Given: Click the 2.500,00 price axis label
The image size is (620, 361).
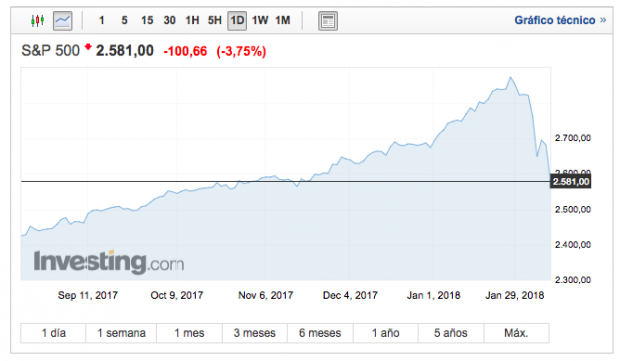Looking at the screenshot, I should [x=573, y=209].
